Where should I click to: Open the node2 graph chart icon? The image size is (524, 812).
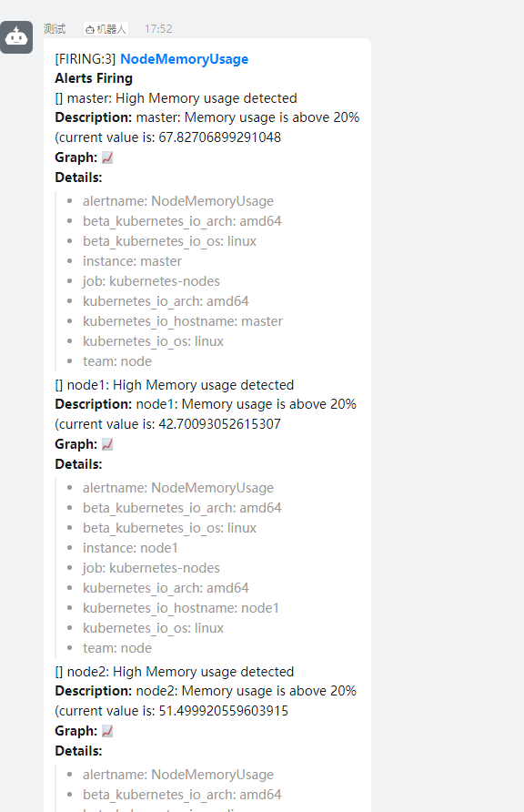(107, 731)
